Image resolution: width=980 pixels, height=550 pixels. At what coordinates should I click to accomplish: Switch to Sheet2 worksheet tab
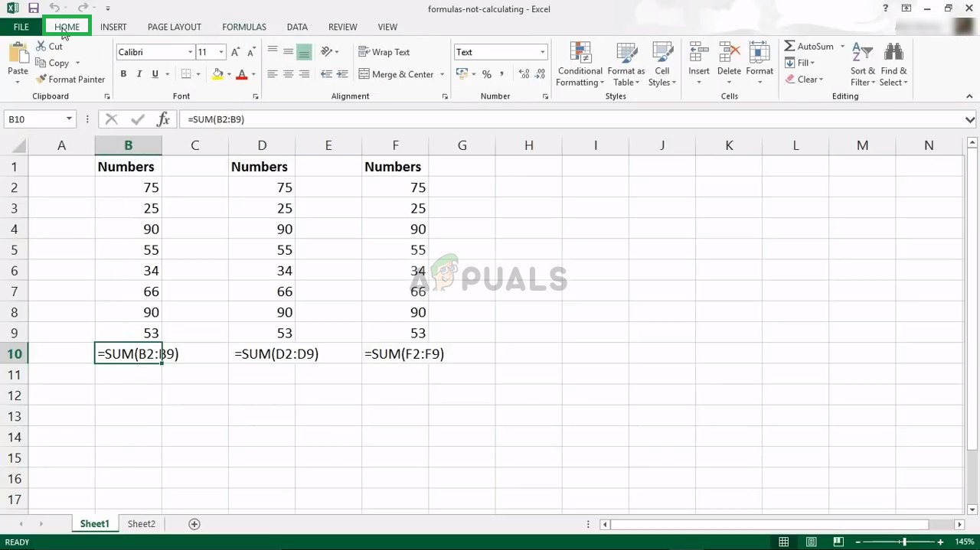(141, 524)
